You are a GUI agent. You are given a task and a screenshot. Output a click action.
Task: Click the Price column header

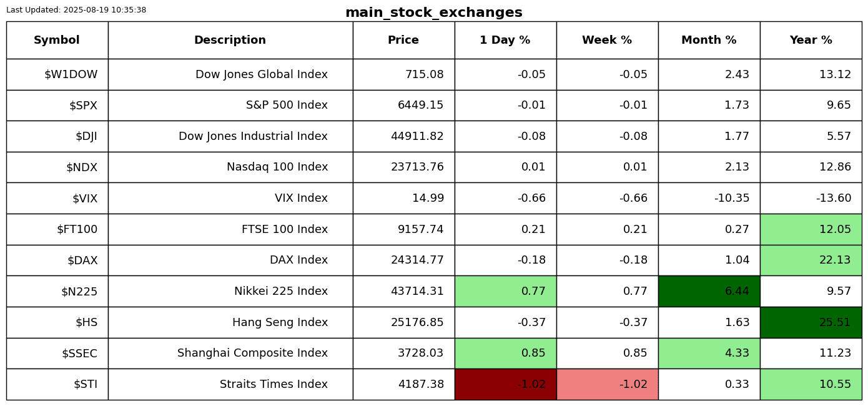pos(403,41)
